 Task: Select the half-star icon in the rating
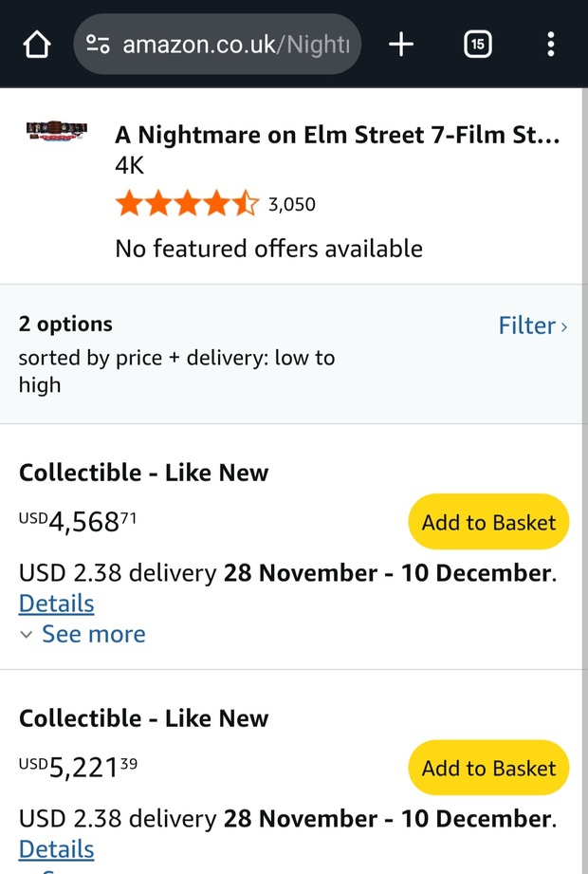247,202
